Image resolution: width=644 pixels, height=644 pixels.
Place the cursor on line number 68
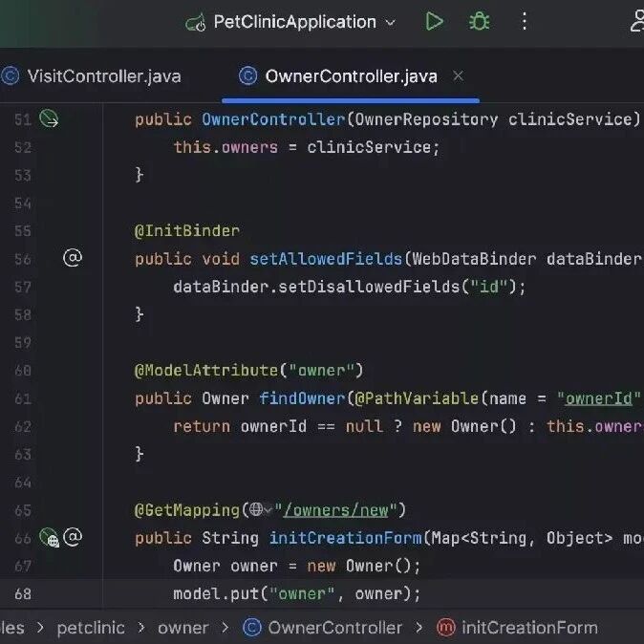[x=23, y=594]
